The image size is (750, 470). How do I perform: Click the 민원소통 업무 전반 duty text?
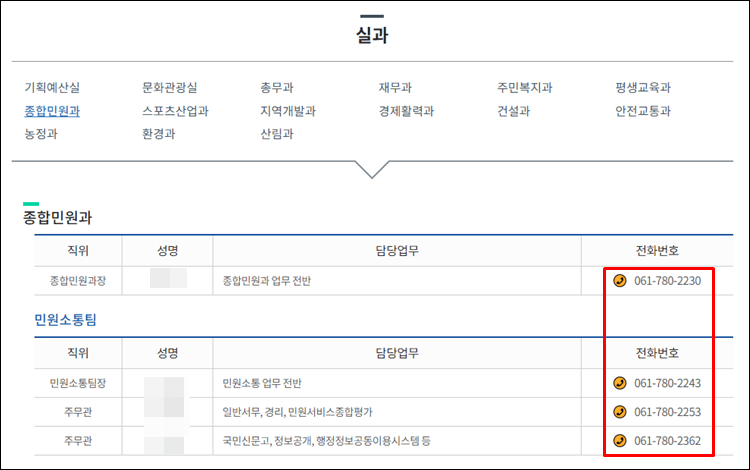[262, 383]
